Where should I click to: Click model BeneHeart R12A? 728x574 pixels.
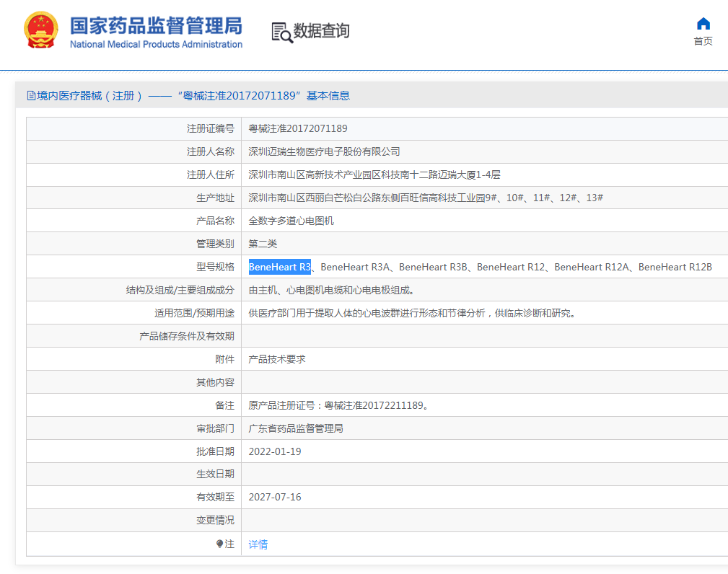592,267
